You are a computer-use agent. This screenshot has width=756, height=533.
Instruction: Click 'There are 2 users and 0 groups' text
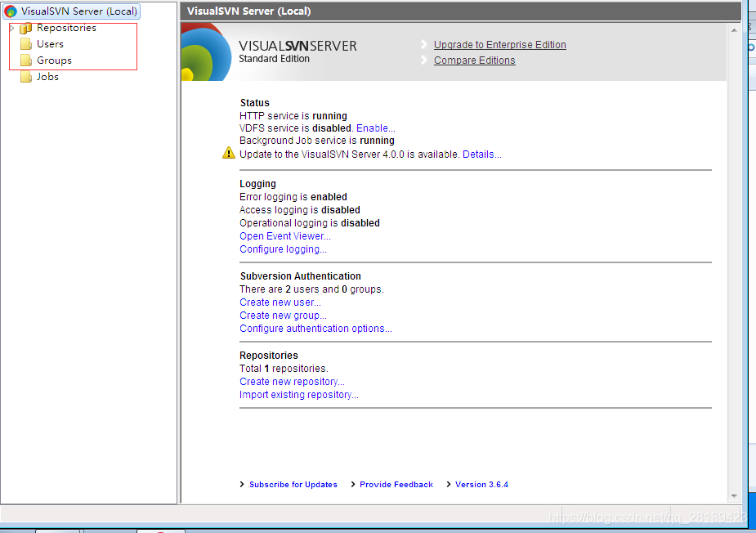tap(311, 289)
